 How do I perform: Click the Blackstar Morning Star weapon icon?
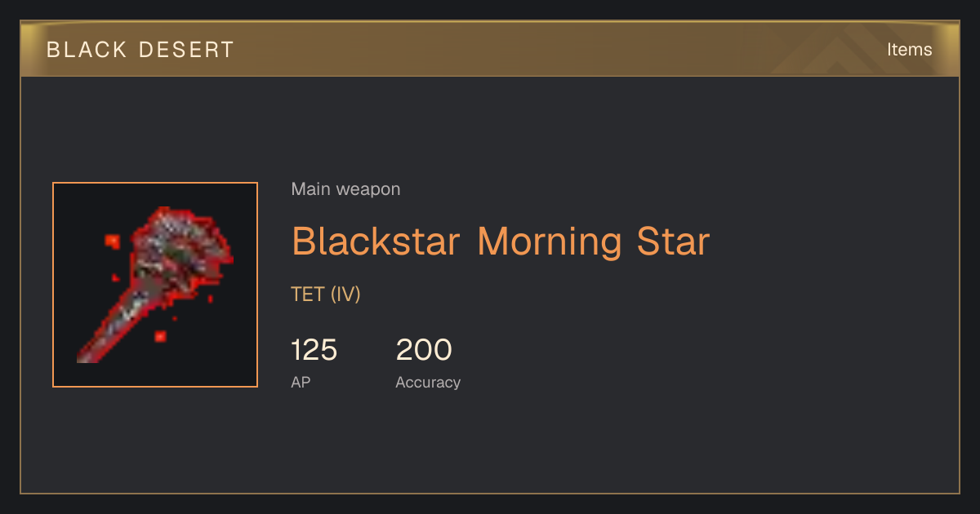click(155, 285)
